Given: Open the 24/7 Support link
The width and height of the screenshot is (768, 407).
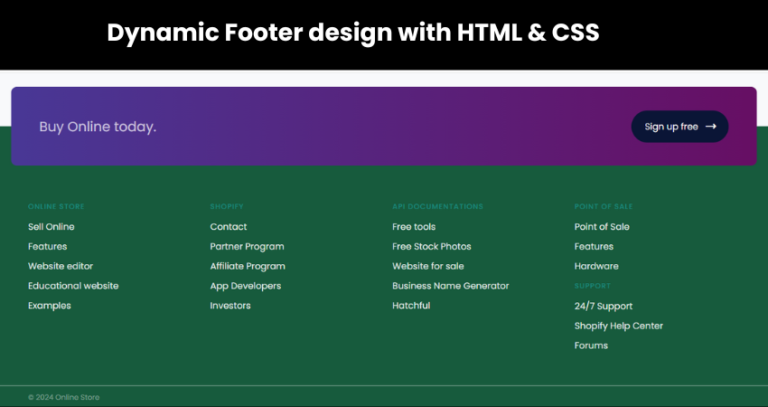Looking at the screenshot, I should click(x=603, y=306).
